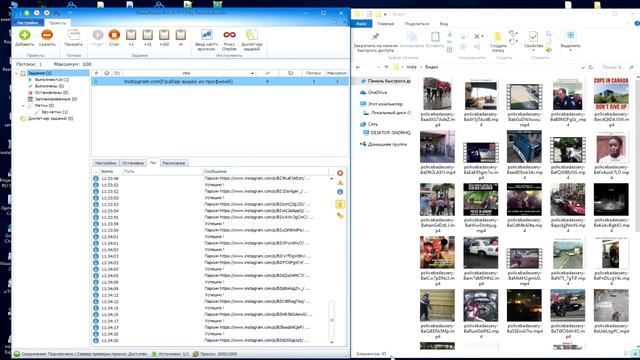This screenshot has height=360, width=640.
Task: Open the delete X dropdown arrow in Explorer
Action: (x=482, y=36)
